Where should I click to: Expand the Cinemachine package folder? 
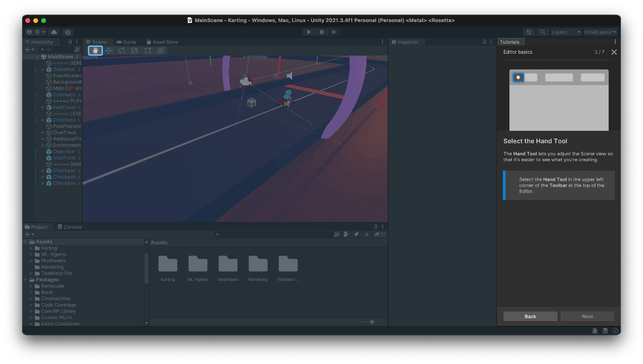coord(32,299)
